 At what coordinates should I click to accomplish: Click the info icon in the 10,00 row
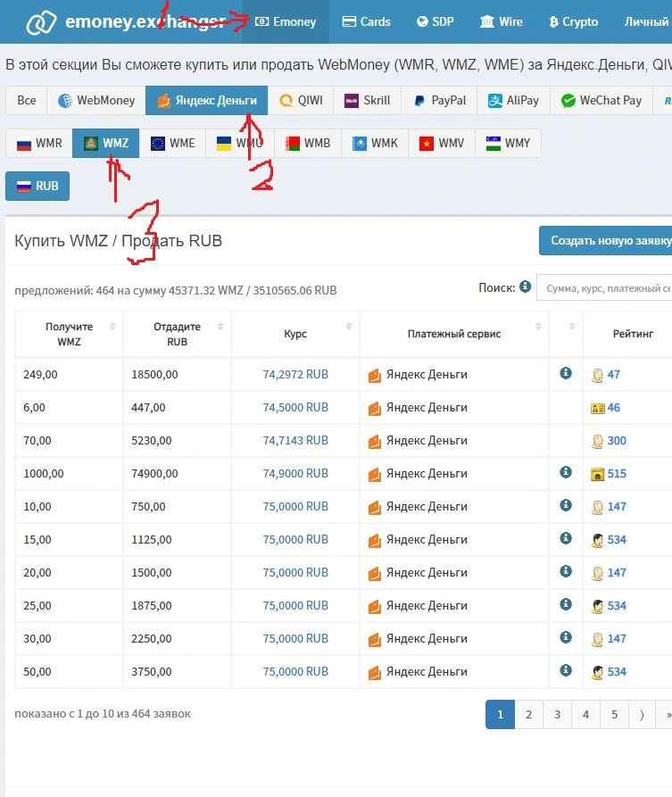[566, 505]
